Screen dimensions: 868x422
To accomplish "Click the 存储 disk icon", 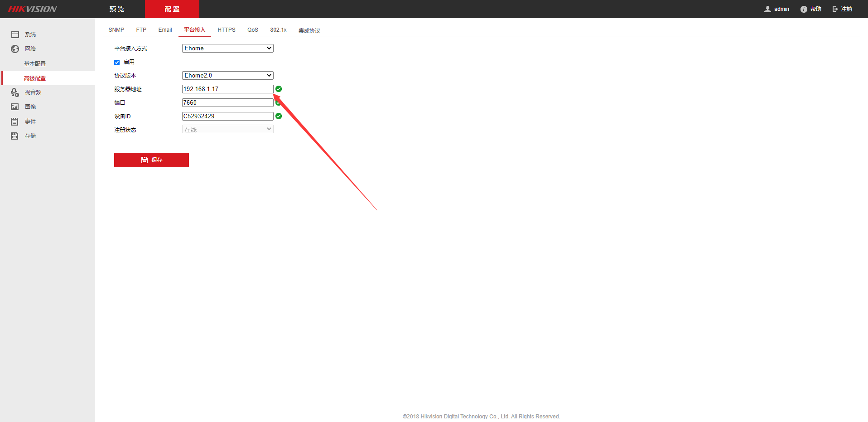I will point(15,136).
